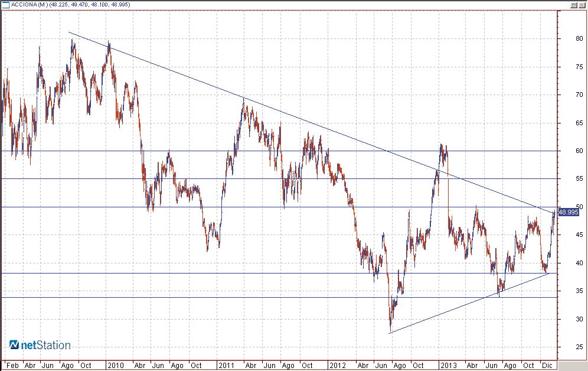The image size is (588, 371).
Task: Click the maximize button of the chart panel
Action: click(x=574, y=5)
